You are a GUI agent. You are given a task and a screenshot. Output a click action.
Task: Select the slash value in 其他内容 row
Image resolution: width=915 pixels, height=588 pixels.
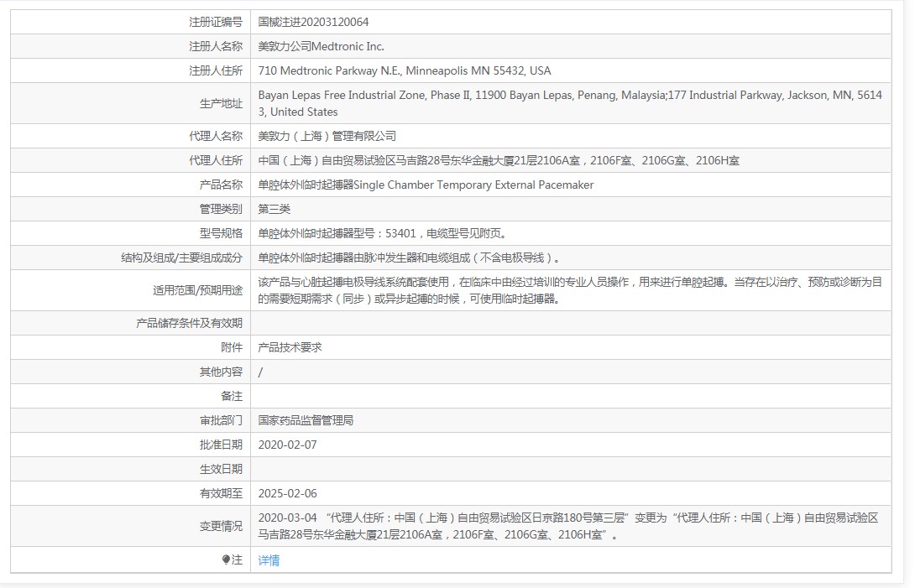[260, 372]
